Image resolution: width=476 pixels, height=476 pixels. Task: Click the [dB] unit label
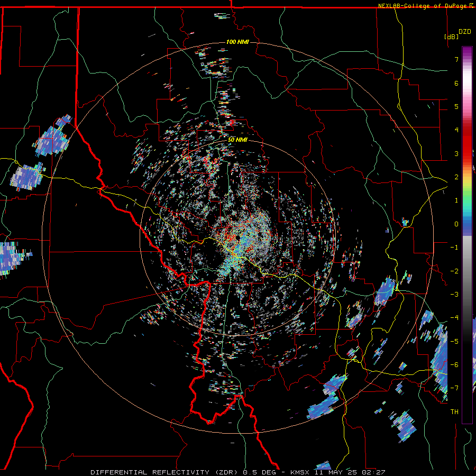click(x=451, y=36)
